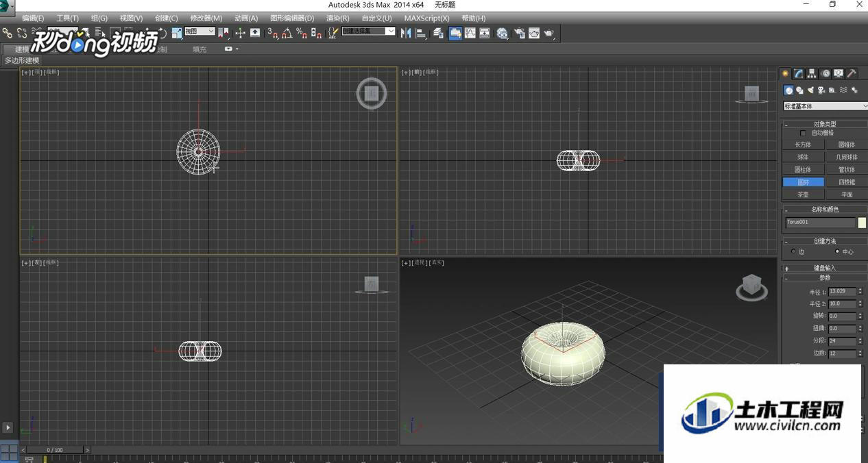Open Rendered Frame Window icon
This screenshot has height=463, width=868.
533,32
